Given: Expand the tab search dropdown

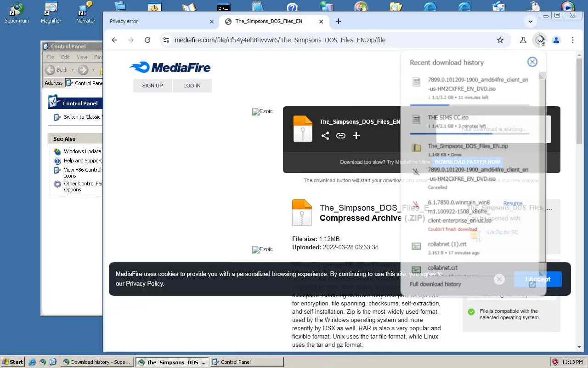Looking at the screenshot, I should [x=531, y=21].
